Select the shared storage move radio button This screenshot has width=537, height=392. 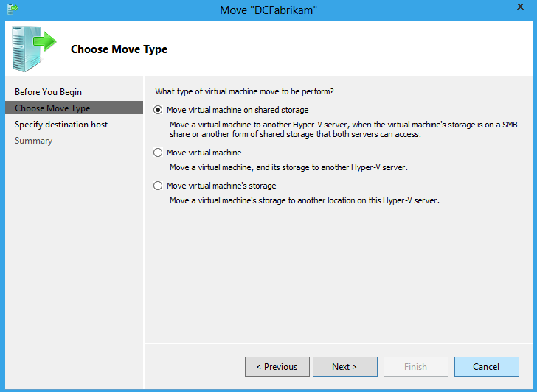[158, 110]
